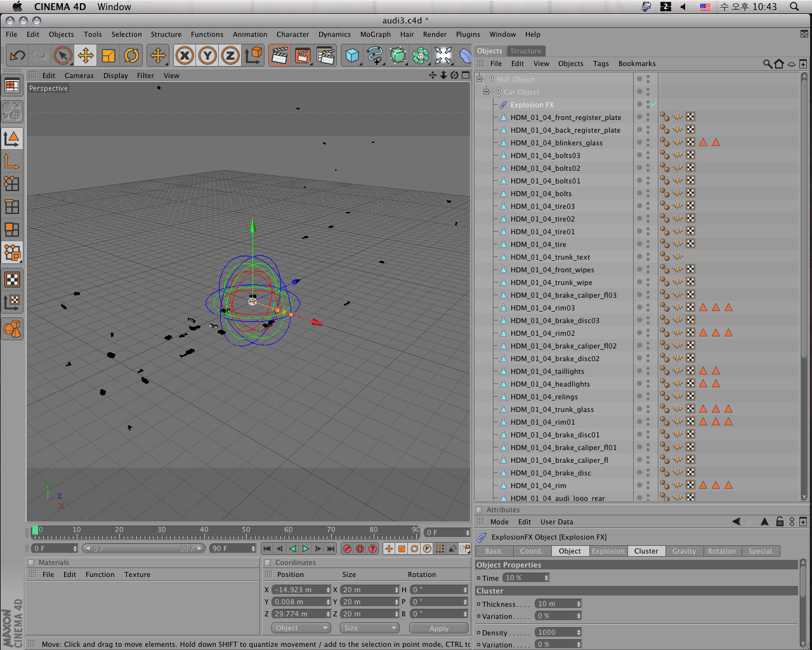Select the Live Selection tool
812x650 pixels.
(63, 56)
